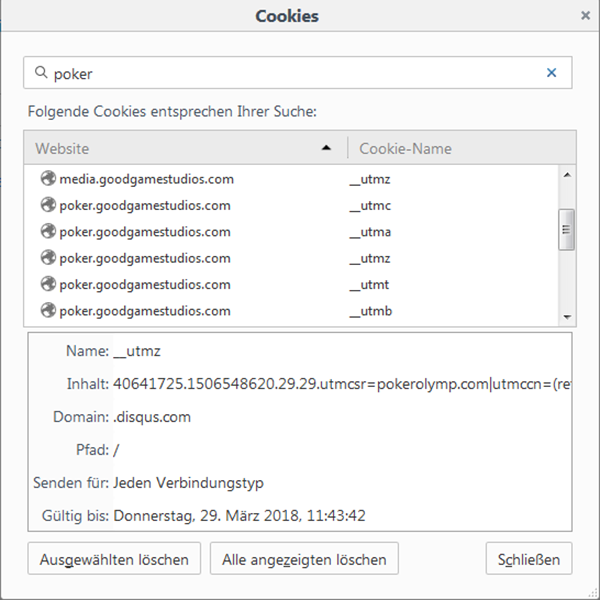The width and height of the screenshot is (600, 600).
Task: Click inside the cookie search input field
Action: [298, 73]
